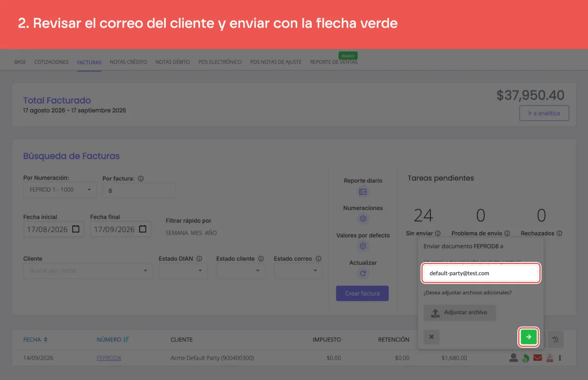Open the Por Numeración dropdown FEPROD 1 - 1000

tap(60, 190)
